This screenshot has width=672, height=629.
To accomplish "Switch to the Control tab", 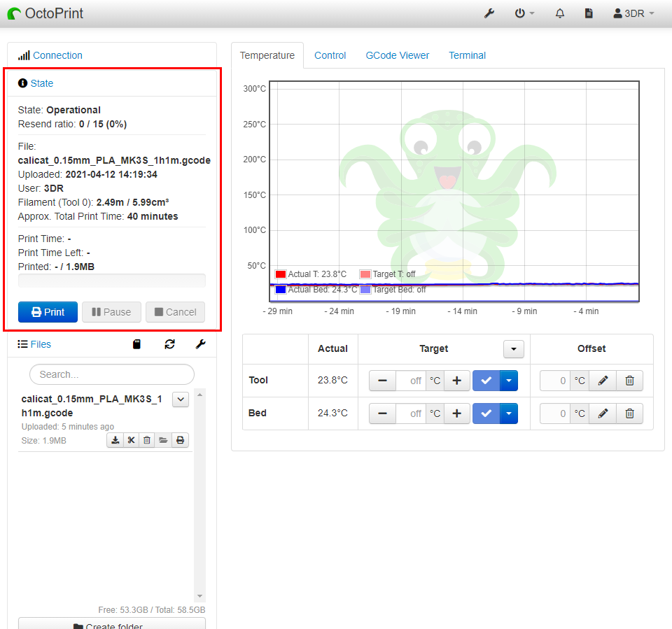I will pos(330,55).
